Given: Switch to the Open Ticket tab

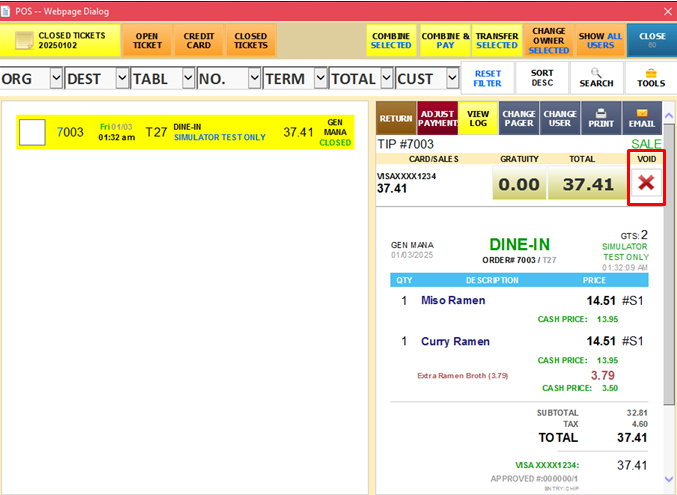Looking at the screenshot, I should [146, 40].
